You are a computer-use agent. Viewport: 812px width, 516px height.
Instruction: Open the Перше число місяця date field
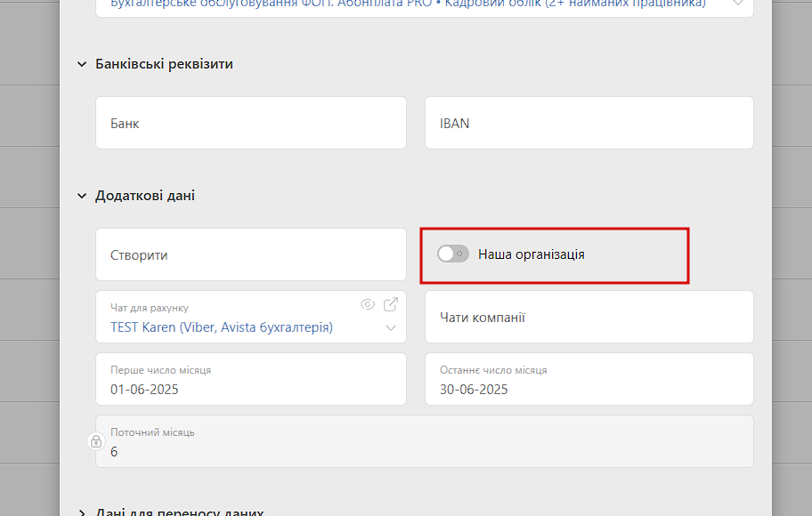coord(251,379)
